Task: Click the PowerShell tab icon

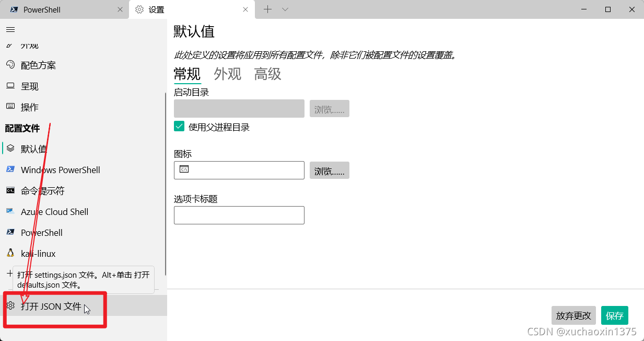Action: tap(14, 9)
